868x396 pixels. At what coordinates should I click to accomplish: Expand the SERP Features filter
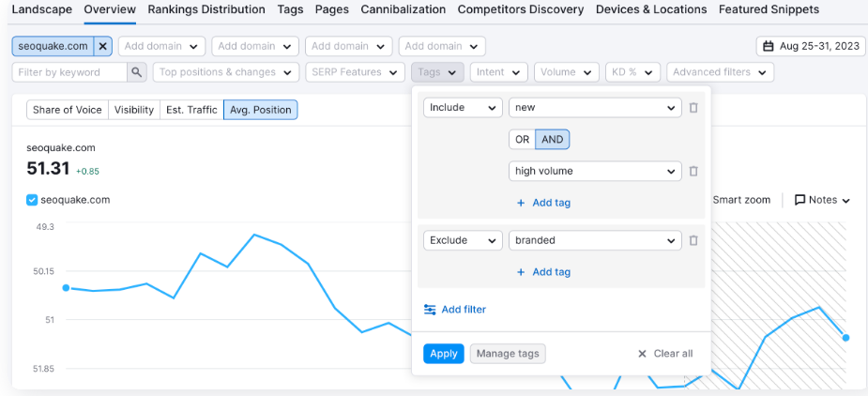pos(356,72)
